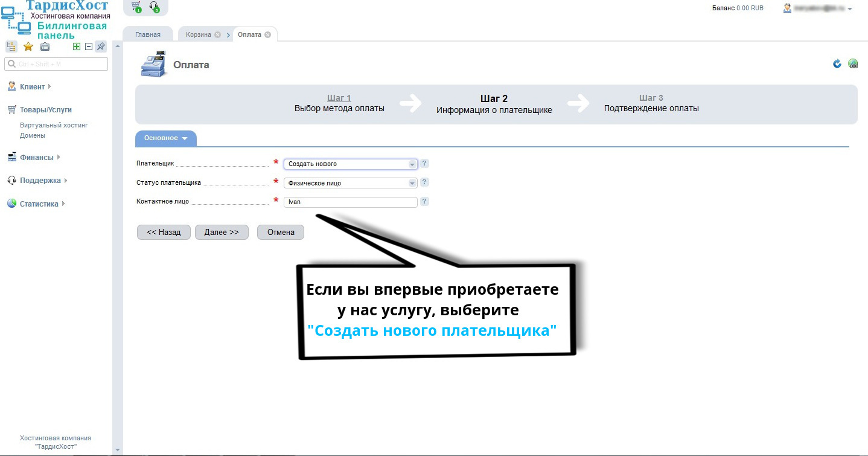
Task: Click the help icon next to Плательщик
Action: pos(424,163)
